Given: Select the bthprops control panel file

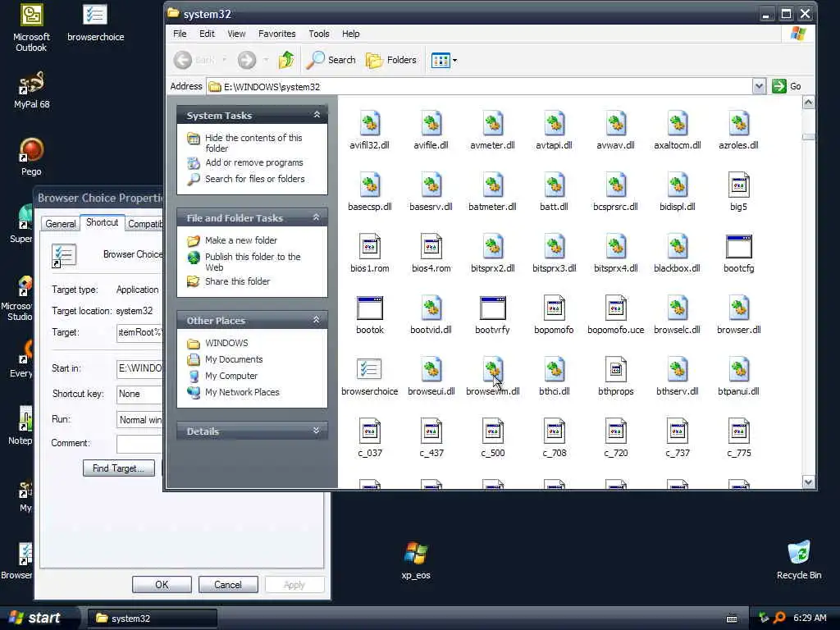Looking at the screenshot, I should point(615,377).
